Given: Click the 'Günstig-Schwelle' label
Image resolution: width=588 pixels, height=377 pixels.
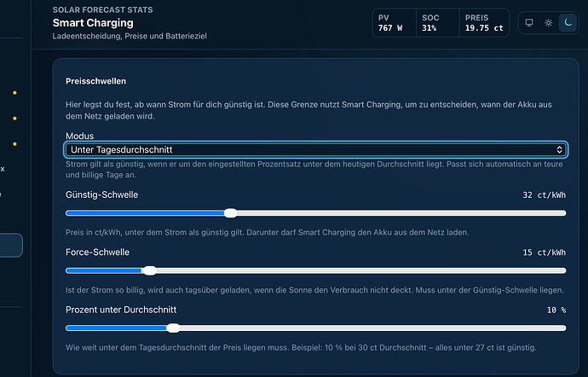Looking at the screenshot, I should tap(102, 194).
